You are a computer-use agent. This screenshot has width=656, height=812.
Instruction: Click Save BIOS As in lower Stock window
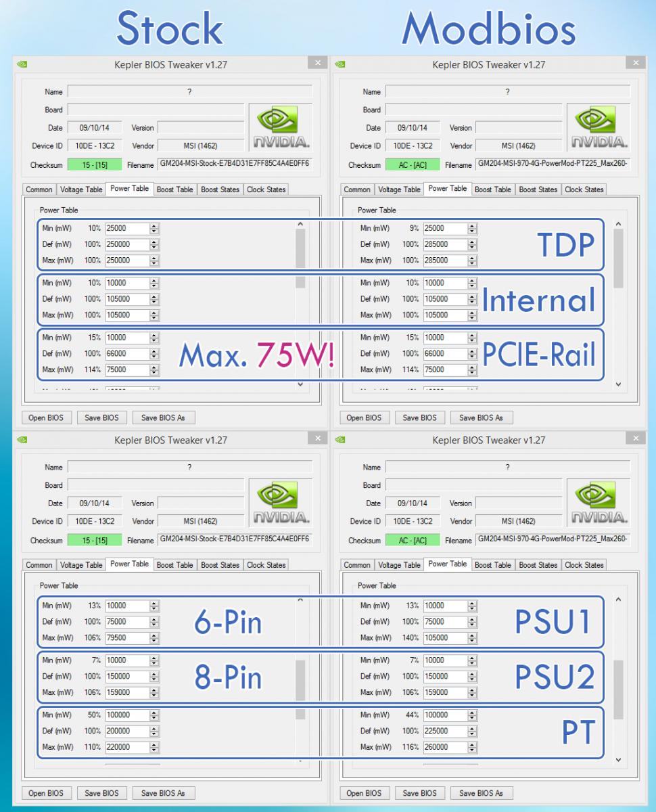tap(163, 793)
